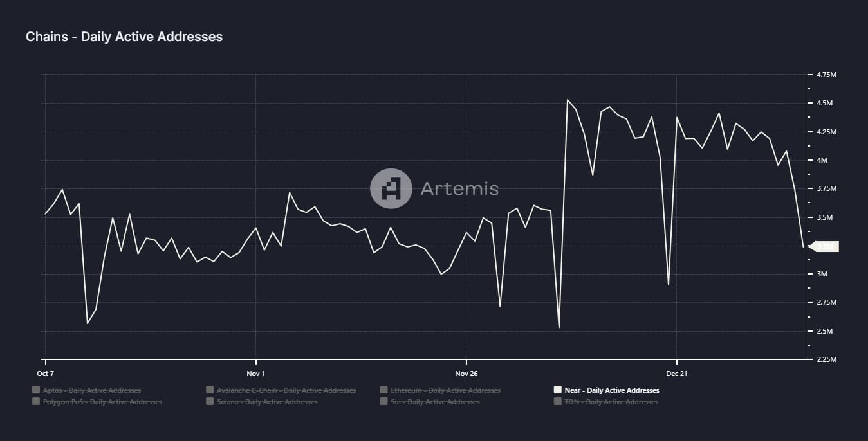Click the Nov 26 x-axis date label
The image size is (868, 441).
(466, 373)
